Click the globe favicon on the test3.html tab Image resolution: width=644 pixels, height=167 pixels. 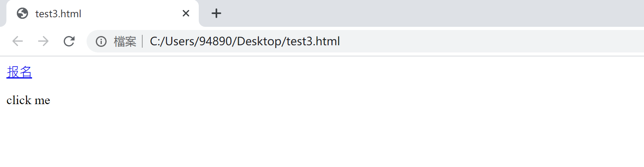point(22,14)
